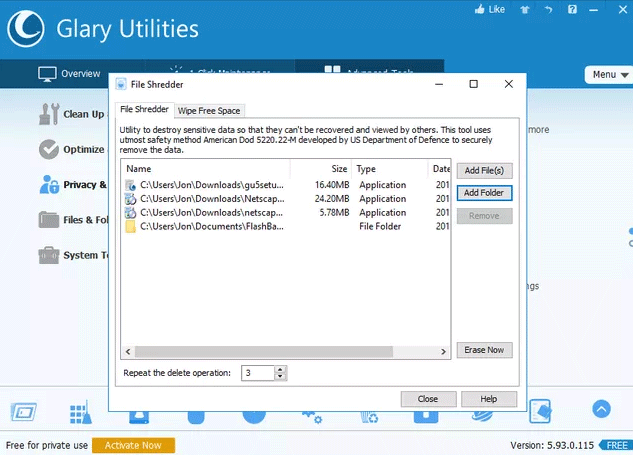Click the Help button in File Shredder
Viewport: 633px width, 455px height.
point(489,399)
